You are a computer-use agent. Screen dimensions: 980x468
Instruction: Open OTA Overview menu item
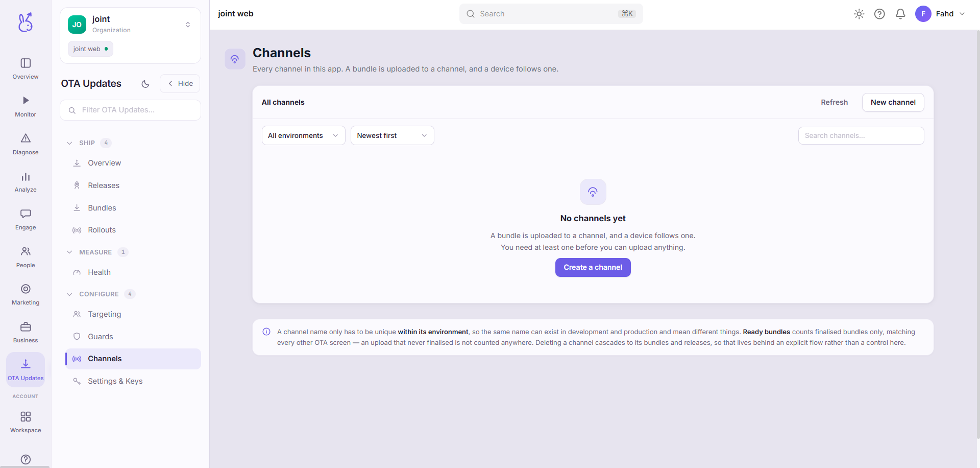pos(133,163)
